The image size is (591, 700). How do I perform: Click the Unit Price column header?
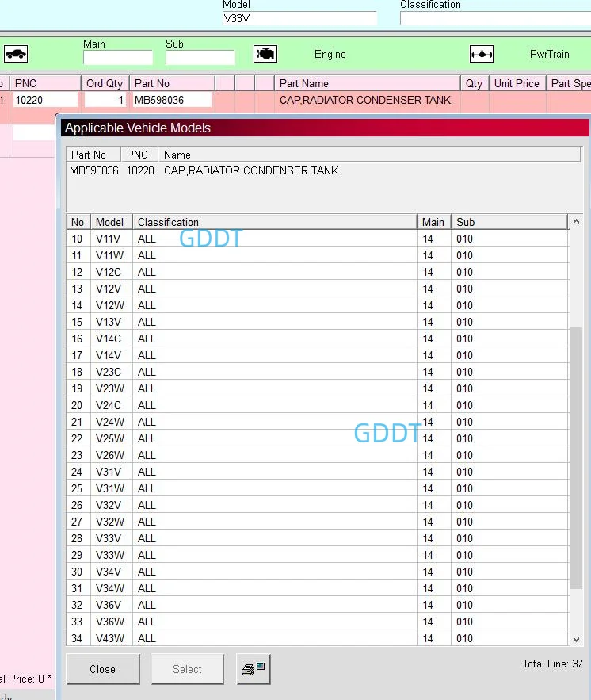coord(517,83)
